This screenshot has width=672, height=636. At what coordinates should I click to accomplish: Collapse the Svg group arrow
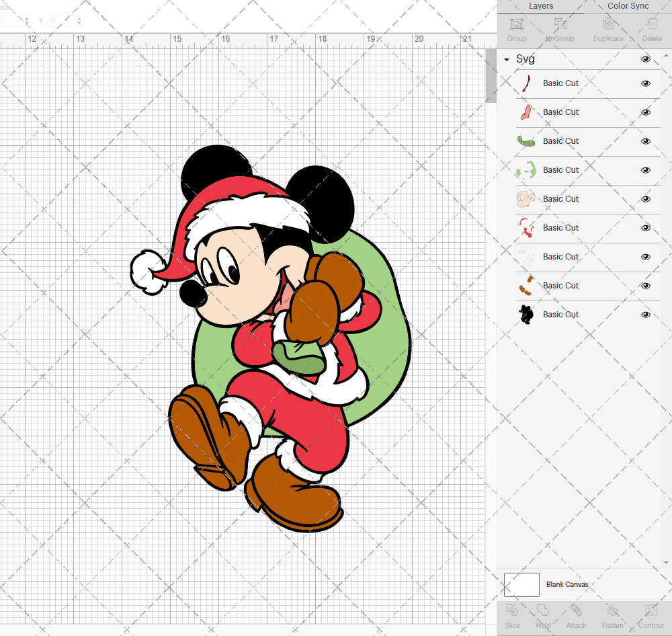tap(507, 60)
